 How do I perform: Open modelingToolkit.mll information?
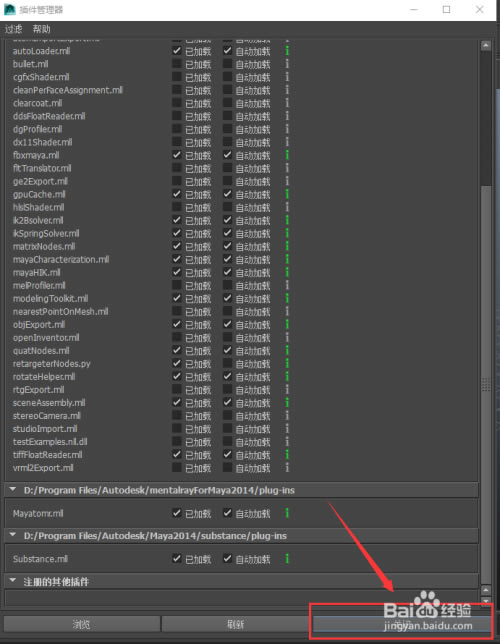pos(287,299)
